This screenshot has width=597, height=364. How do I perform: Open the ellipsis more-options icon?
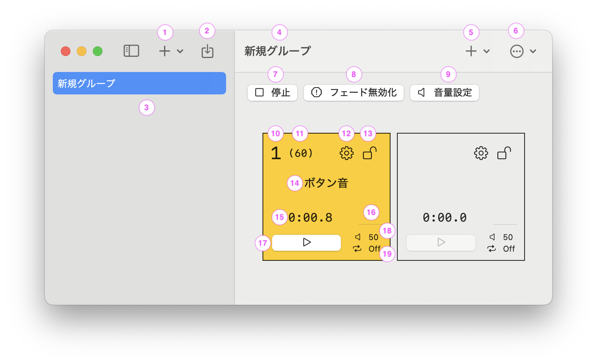pyautogui.click(x=517, y=51)
